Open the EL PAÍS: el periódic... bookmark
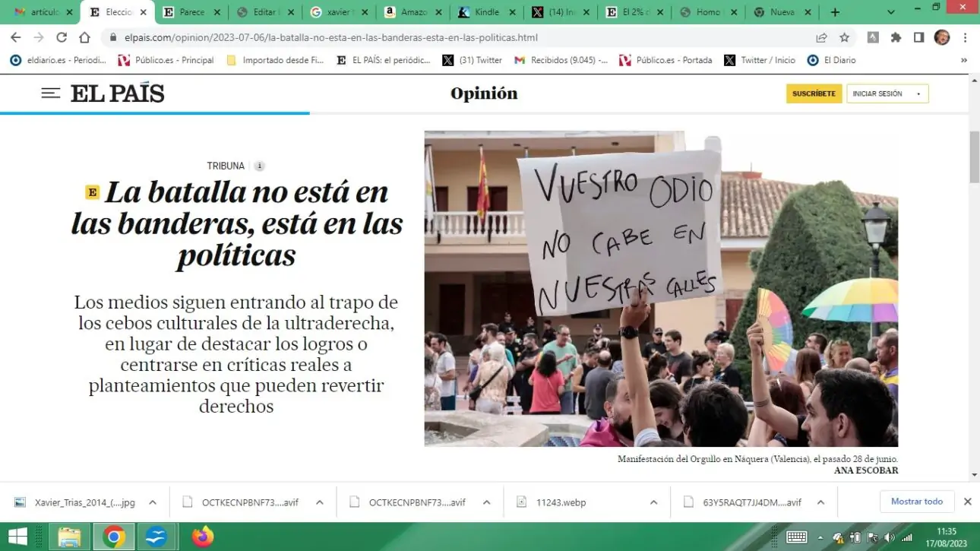This screenshot has width=980, height=551. pyautogui.click(x=384, y=60)
